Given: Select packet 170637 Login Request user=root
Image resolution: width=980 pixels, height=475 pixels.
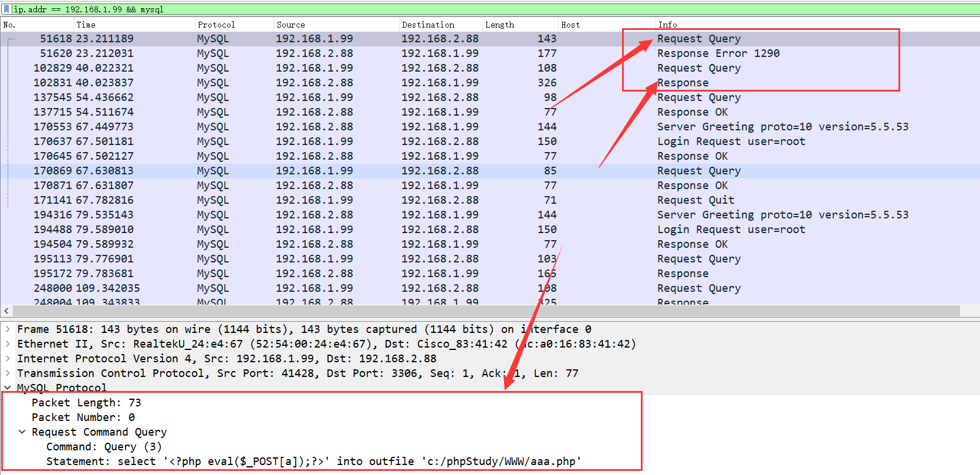Looking at the screenshot, I should click(x=490, y=142).
